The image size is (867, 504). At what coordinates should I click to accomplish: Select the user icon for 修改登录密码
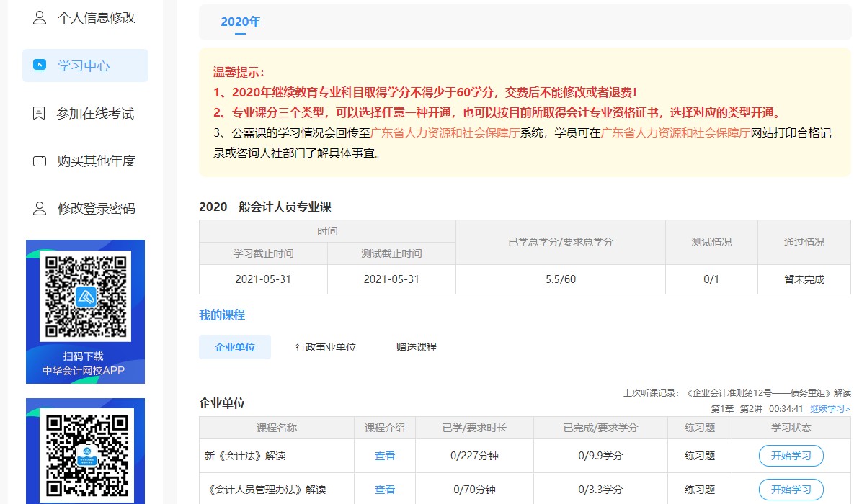40,209
